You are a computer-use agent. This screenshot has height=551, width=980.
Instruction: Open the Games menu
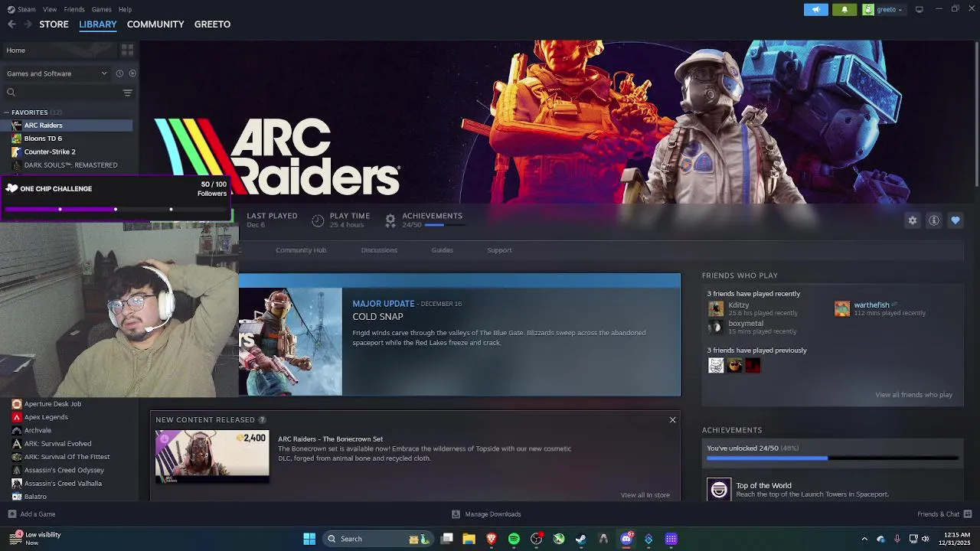[x=101, y=9]
